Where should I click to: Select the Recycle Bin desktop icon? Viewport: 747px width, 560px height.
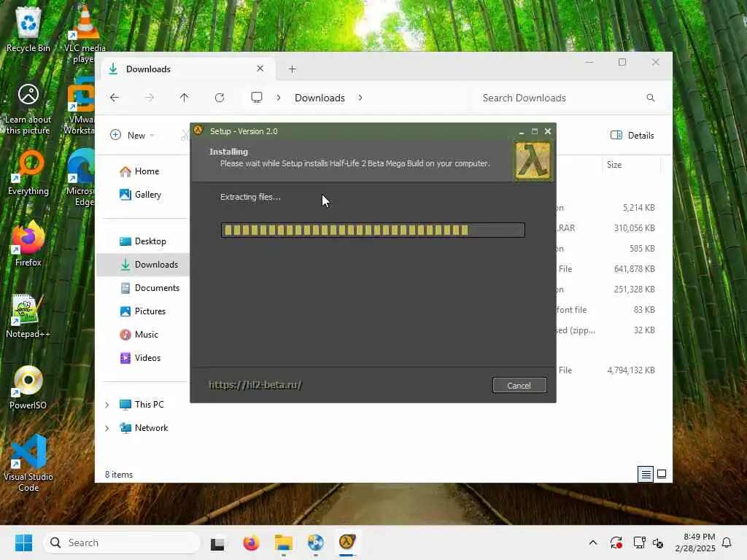click(x=28, y=28)
